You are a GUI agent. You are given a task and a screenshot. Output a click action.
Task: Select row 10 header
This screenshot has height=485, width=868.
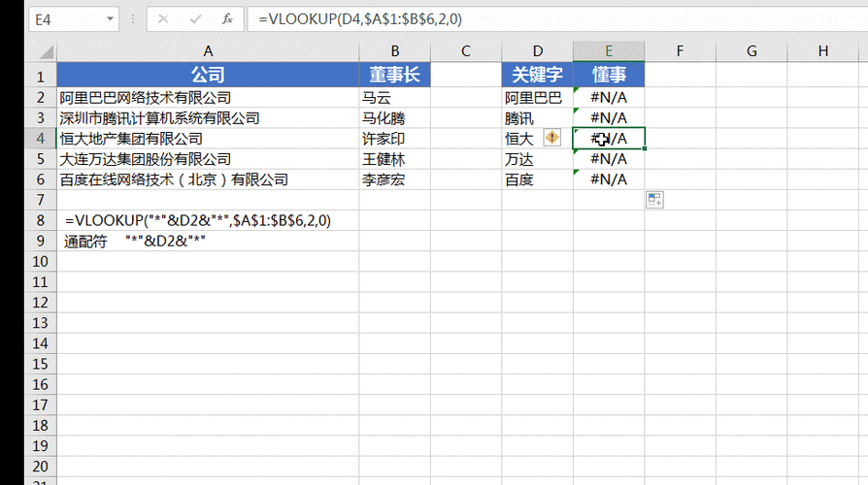41,261
